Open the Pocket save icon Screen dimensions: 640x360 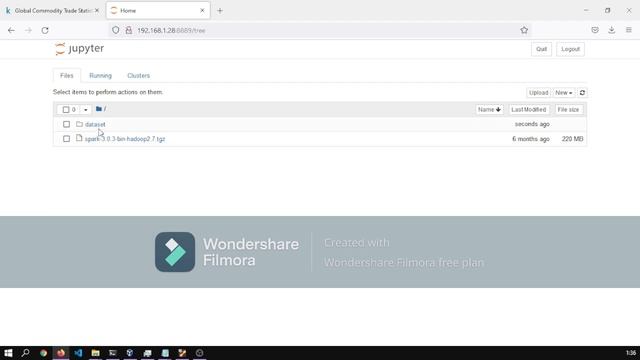[x=595, y=30]
